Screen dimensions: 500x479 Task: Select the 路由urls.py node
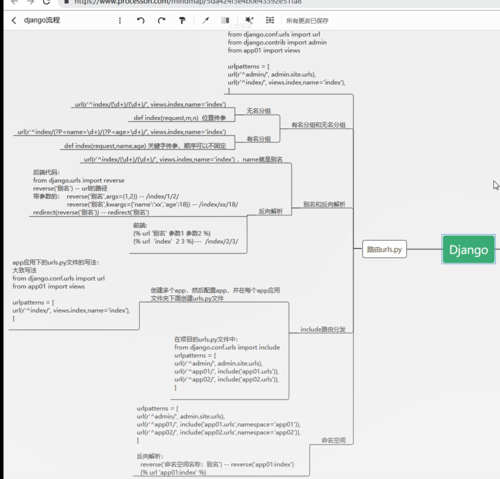(x=384, y=249)
